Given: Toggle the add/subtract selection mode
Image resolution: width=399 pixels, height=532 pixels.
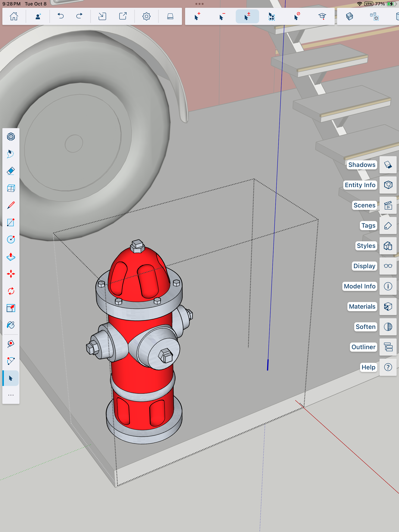Looking at the screenshot, I should (x=247, y=16).
